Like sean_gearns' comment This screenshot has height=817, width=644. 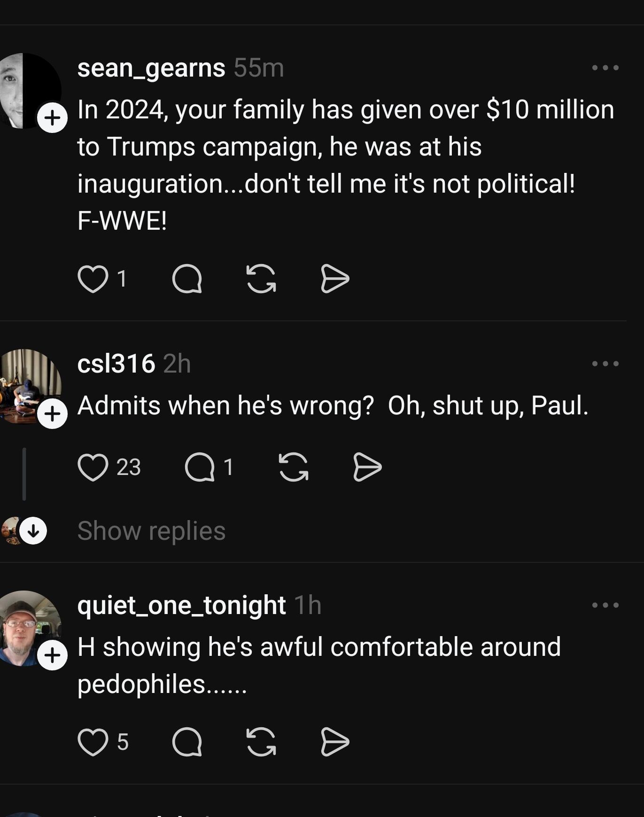pyautogui.click(x=93, y=279)
